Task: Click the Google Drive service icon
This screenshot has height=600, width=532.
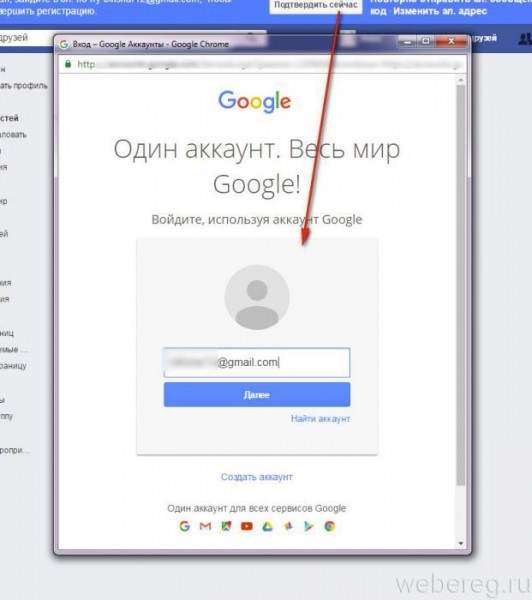Action: tap(268, 527)
